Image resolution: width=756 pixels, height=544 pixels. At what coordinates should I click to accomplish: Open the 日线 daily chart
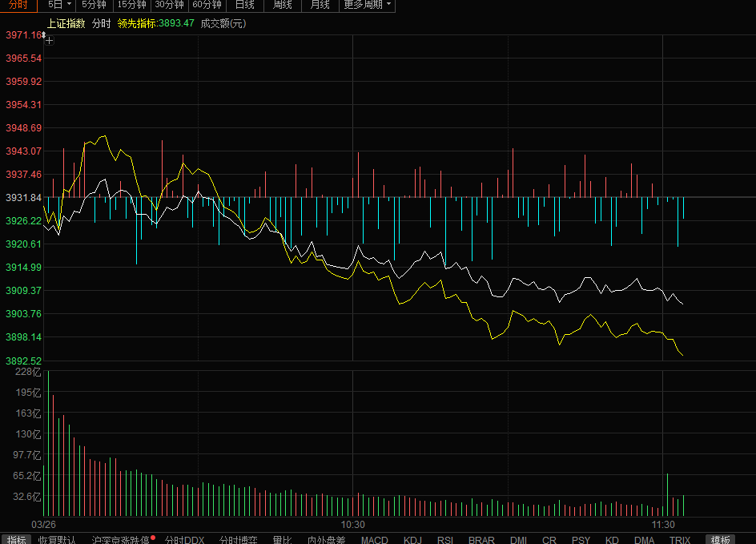point(245,5)
